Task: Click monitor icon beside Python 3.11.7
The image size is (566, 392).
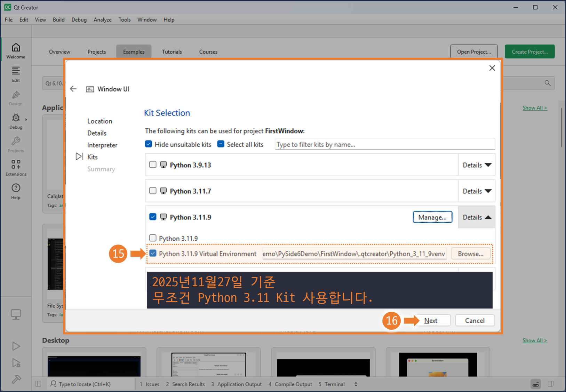Action: 163,191
